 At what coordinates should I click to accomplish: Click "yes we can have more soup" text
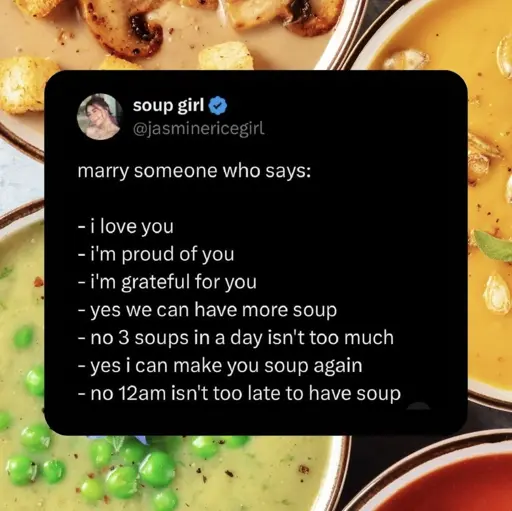[x=207, y=310]
